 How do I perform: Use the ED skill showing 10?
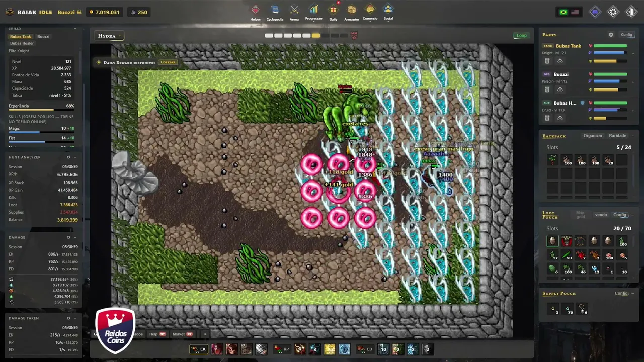(383, 349)
